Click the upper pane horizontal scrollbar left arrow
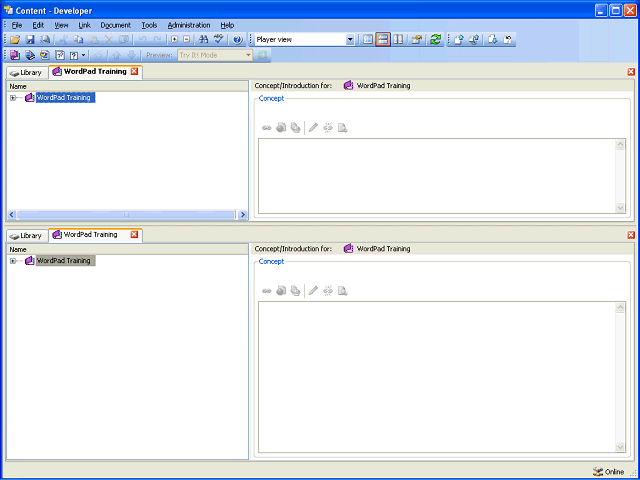This screenshot has width=640, height=480. pyautogui.click(x=11, y=215)
